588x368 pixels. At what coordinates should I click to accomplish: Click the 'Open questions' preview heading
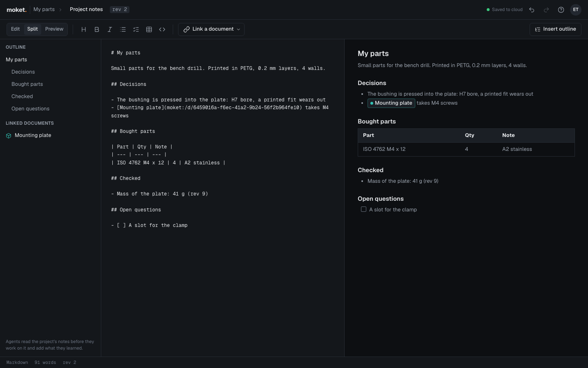tap(381, 199)
